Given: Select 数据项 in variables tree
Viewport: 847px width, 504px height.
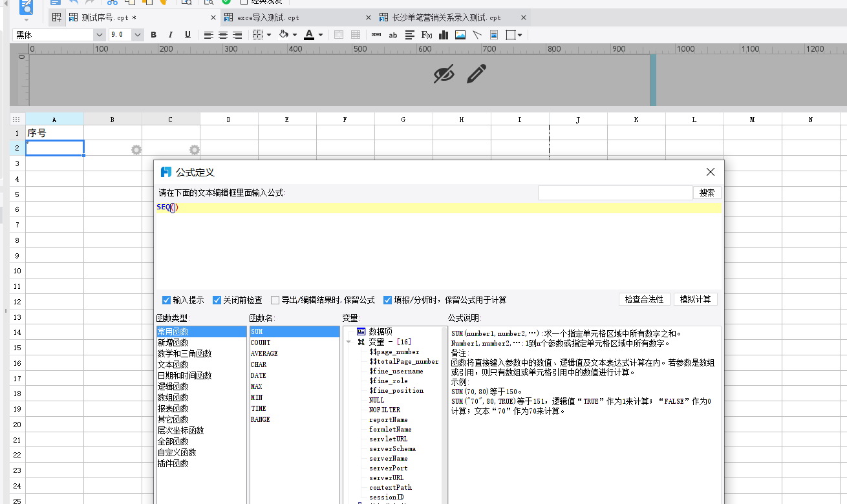Looking at the screenshot, I should (380, 331).
